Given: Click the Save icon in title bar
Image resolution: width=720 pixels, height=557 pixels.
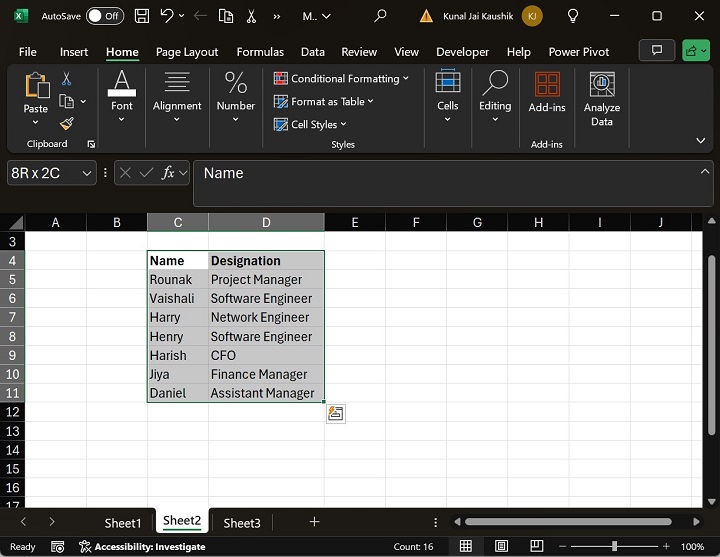Looking at the screenshot, I should [142, 16].
